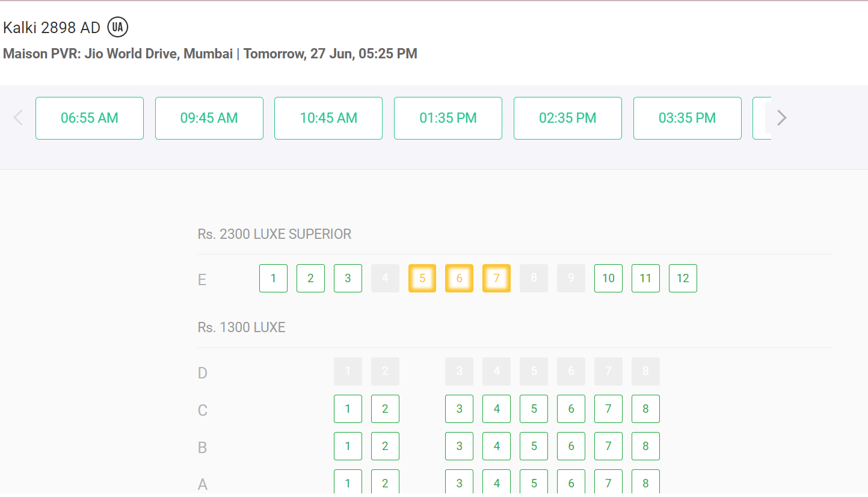Image resolution: width=868 pixels, height=497 pixels.
Task: Select seat B5 in the LUXE section
Action: pyautogui.click(x=534, y=446)
